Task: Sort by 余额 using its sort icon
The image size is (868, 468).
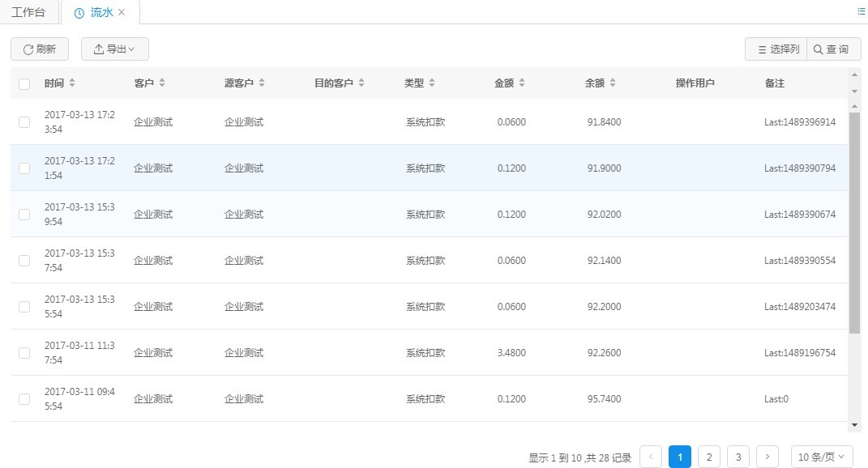Action: (x=613, y=83)
